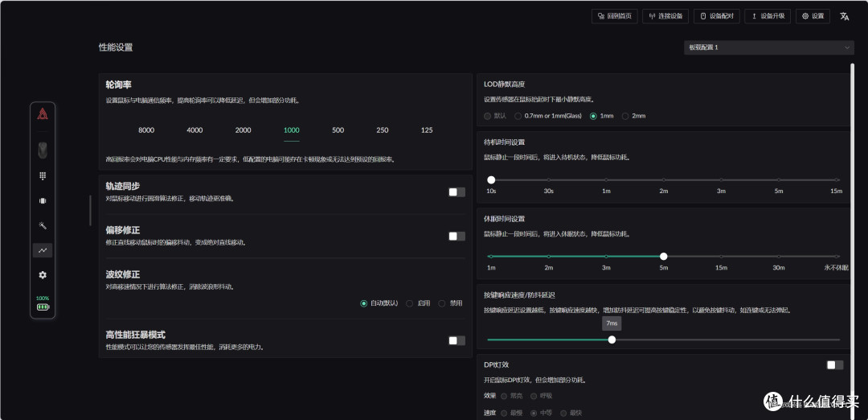Click the standby slider handle at 10s
This screenshot has width=868, height=420.
[x=491, y=180]
